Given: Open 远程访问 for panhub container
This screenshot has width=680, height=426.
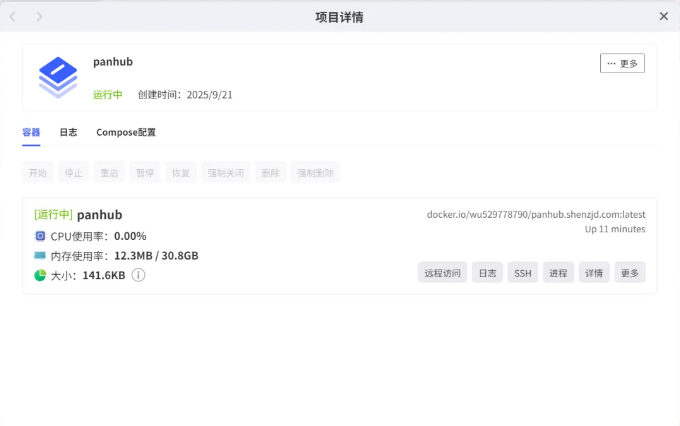Looking at the screenshot, I should coord(442,272).
